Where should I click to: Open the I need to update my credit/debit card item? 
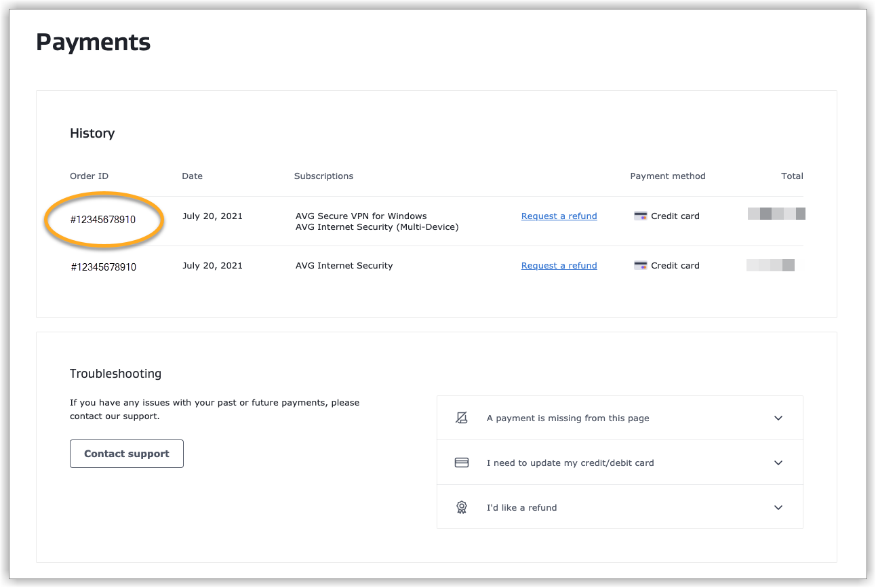[x=570, y=463]
